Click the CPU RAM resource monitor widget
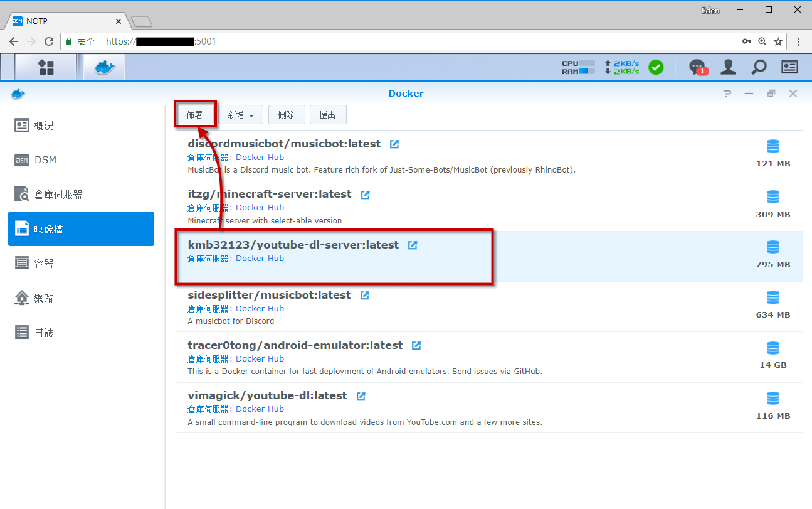 [578, 67]
